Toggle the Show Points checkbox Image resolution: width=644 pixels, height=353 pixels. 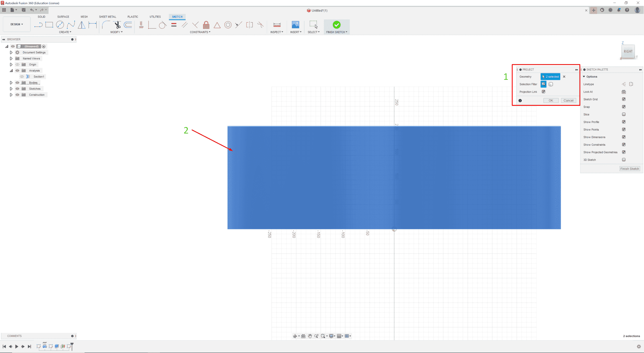click(624, 129)
